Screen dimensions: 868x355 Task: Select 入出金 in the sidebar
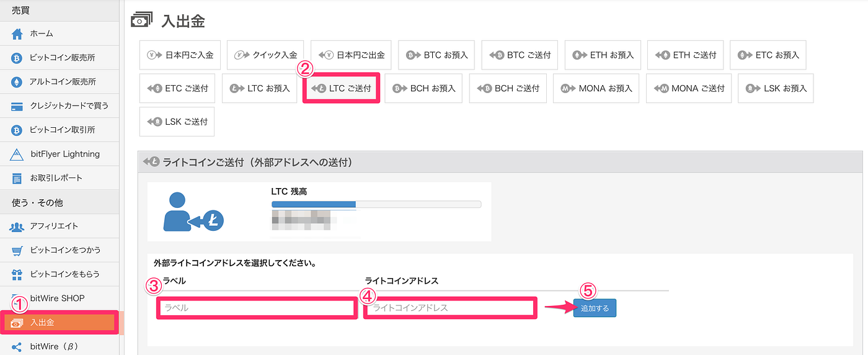tap(60, 323)
